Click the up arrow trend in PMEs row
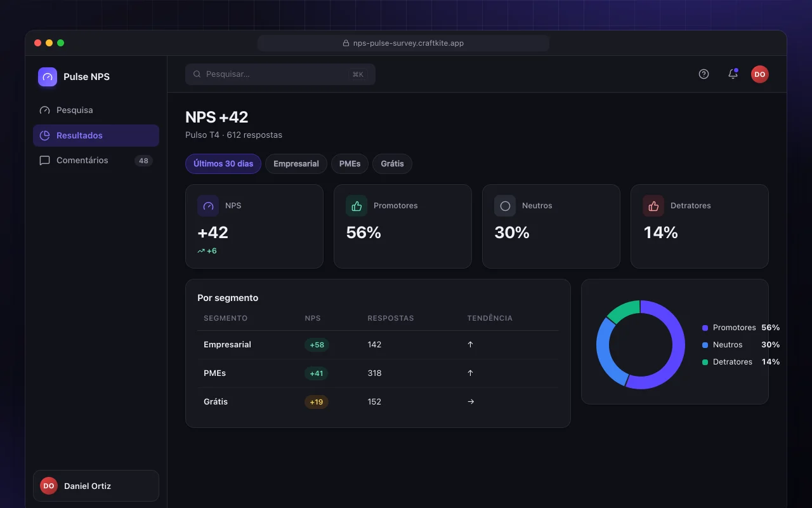This screenshot has width=812, height=508. click(x=470, y=373)
